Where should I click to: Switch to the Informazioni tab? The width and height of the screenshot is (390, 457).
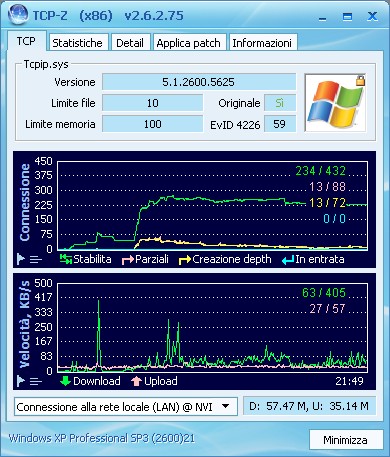click(x=262, y=42)
